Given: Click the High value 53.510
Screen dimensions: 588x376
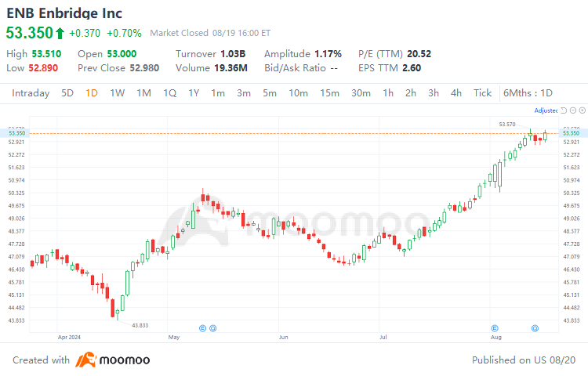Looking at the screenshot, I should coord(46,54).
